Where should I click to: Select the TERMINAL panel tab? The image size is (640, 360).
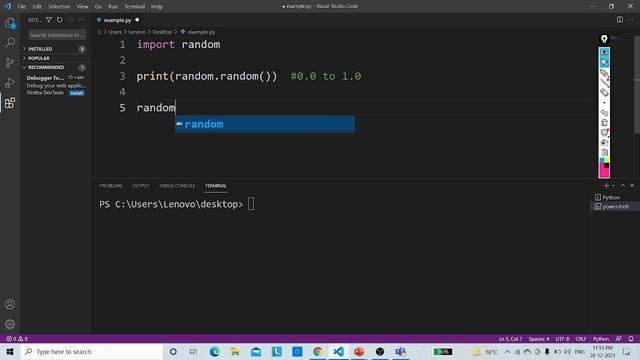pyautogui.click(x=216, y=186)
